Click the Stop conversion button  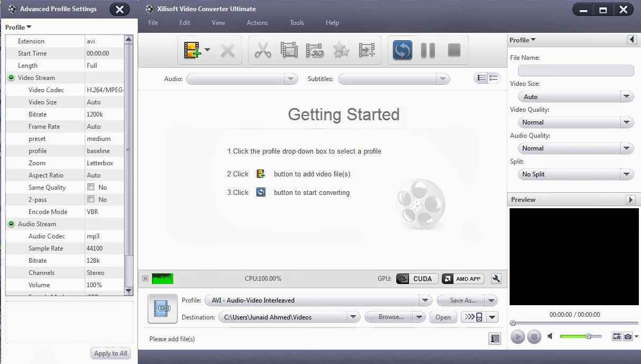point(454,50)
